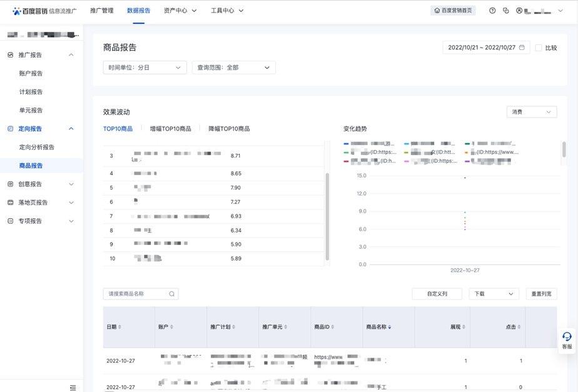This screenshot has width=578, height=392.
Task: Open 账户报告 in sidebar
Action: [x=31, y=74]
